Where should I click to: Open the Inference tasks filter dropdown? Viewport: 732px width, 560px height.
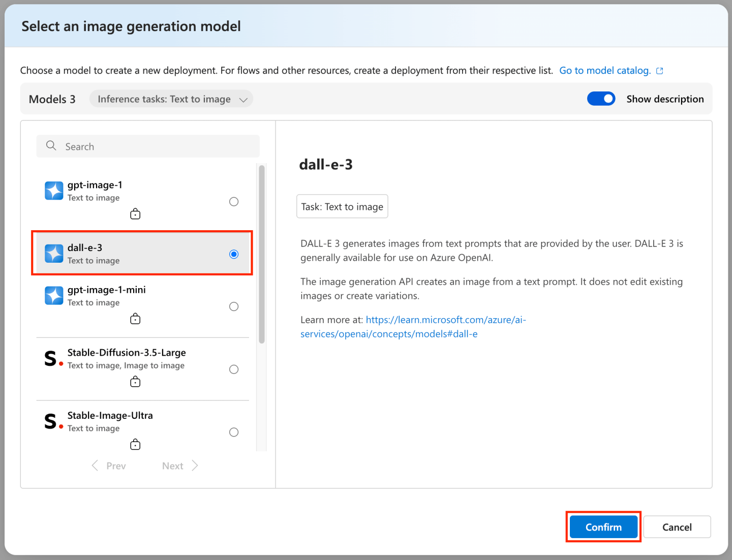(x=171, y=99)
